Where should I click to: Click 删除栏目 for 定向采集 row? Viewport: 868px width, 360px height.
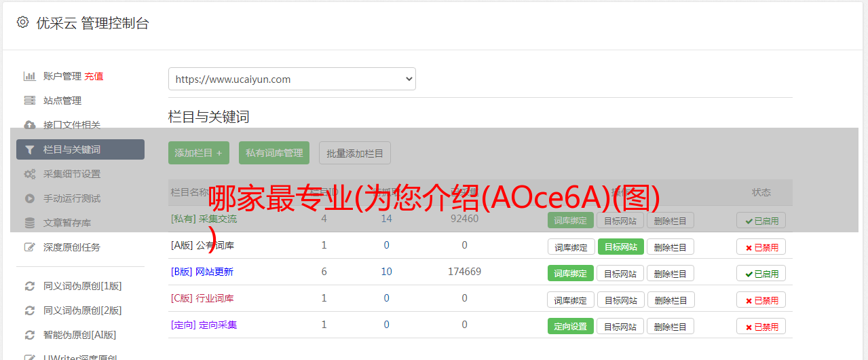point(671,327)
